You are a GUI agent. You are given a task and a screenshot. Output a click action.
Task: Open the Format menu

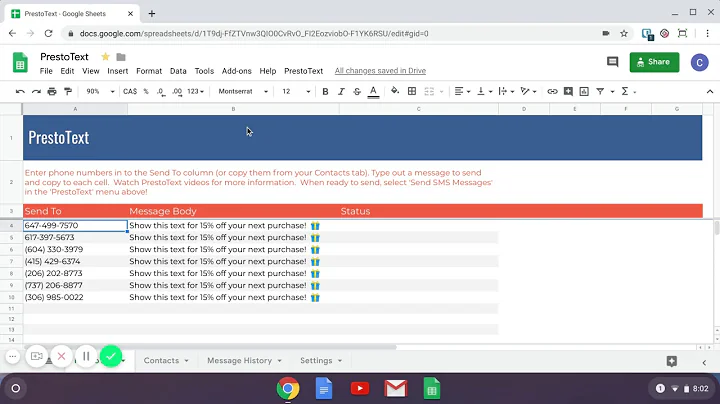pyautogui.click(x=149, y=71)
